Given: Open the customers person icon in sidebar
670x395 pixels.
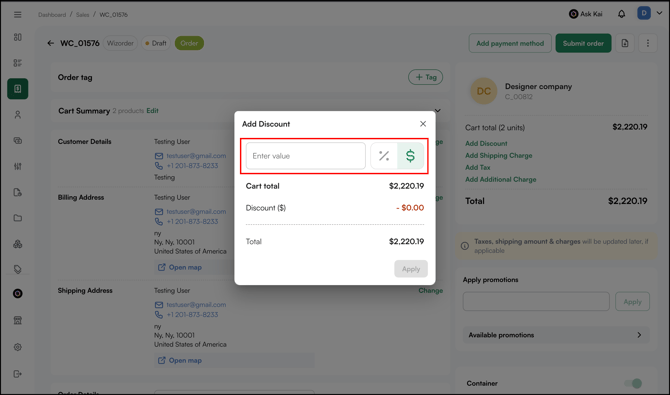Looking at the screenshot, I should click(18, 115).
